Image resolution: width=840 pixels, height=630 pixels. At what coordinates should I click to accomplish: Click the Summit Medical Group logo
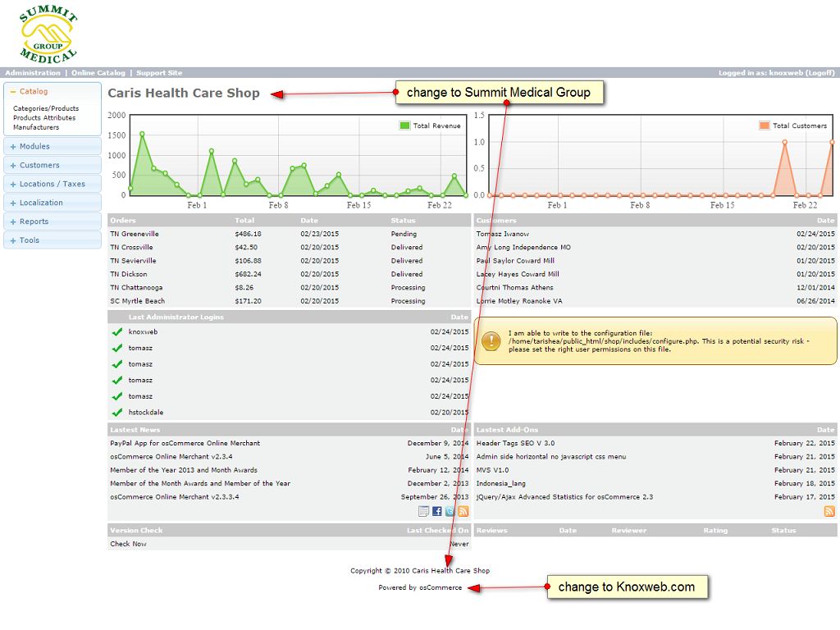(x=48, y=34)
